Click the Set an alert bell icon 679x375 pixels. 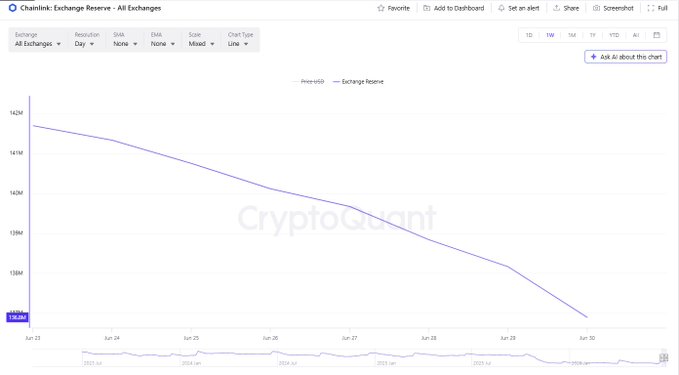[x=501, y=8]
